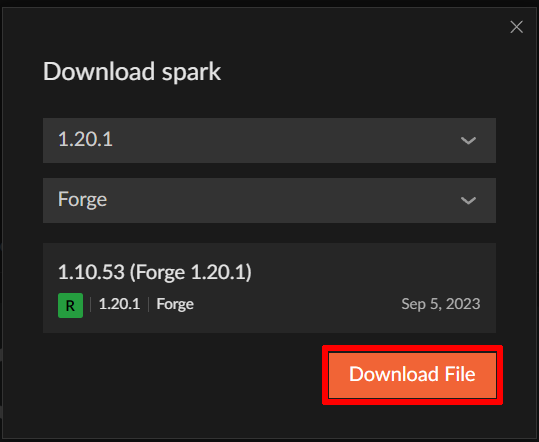Expand the chevron beside 1.20.1 version selector

point(468,141)
